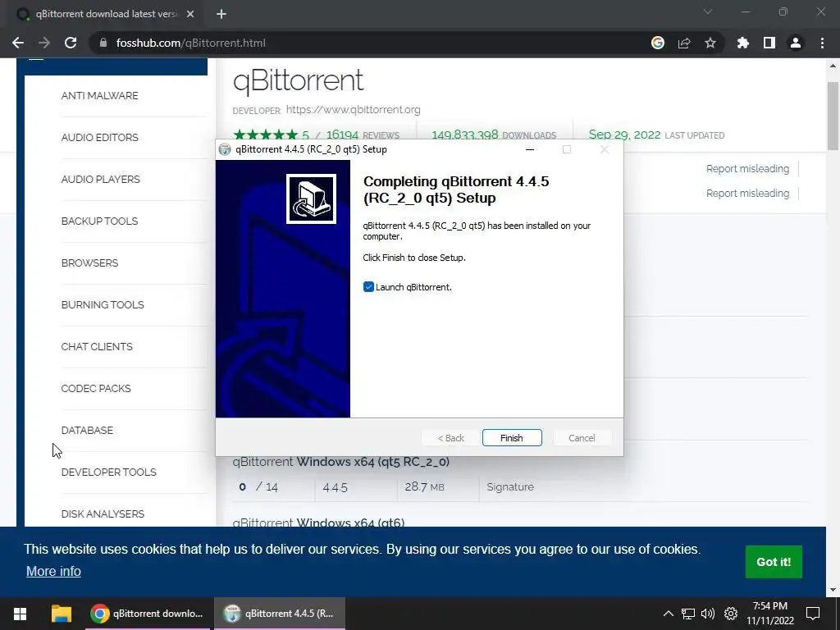840x630 pixels.
Task: Click the Cancel button in the Setup dialog
Action: pyautogui.click(x=582, y=438)
